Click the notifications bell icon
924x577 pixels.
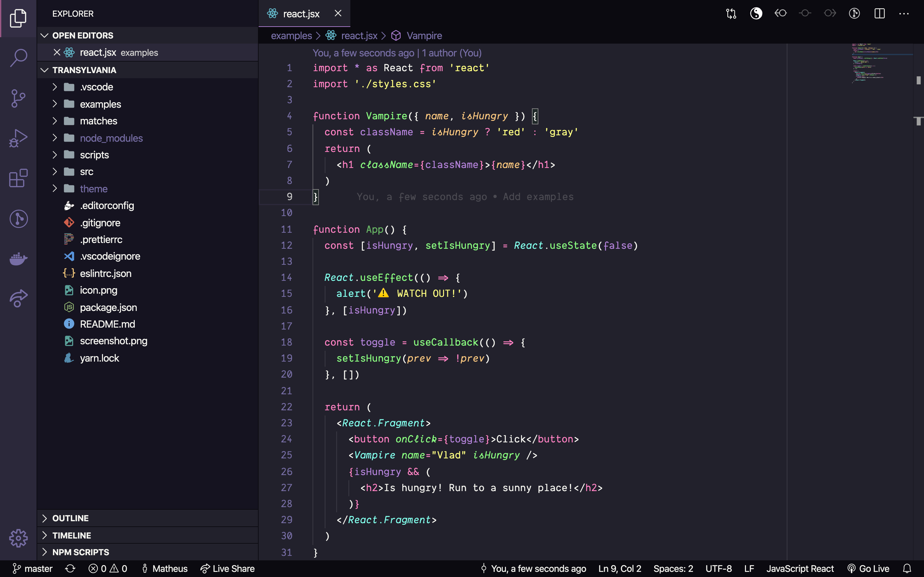tap(907, 569)
